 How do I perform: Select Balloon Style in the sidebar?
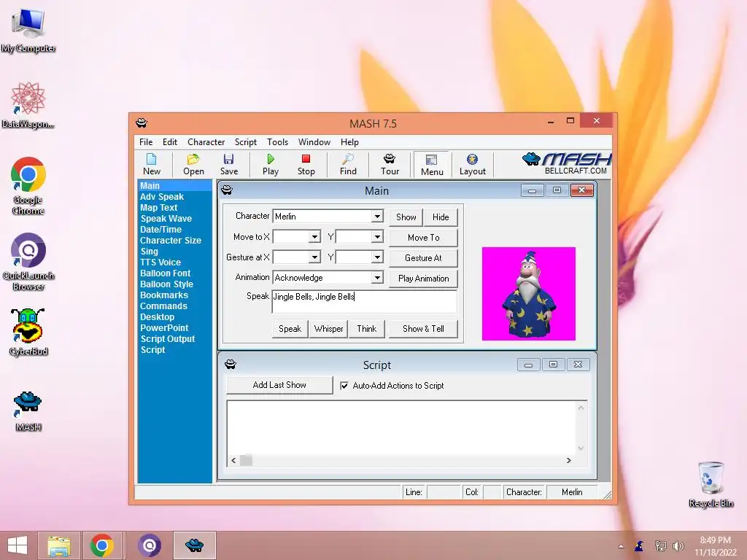pyautogui.click(x=167, y=284)
